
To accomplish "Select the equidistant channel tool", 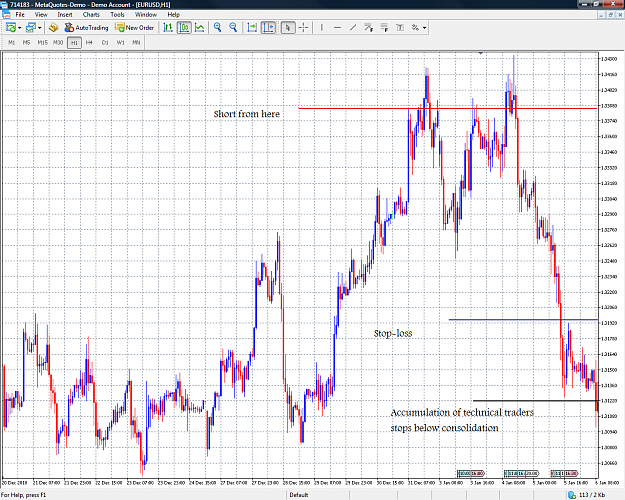I will click(x=368, y=28).
